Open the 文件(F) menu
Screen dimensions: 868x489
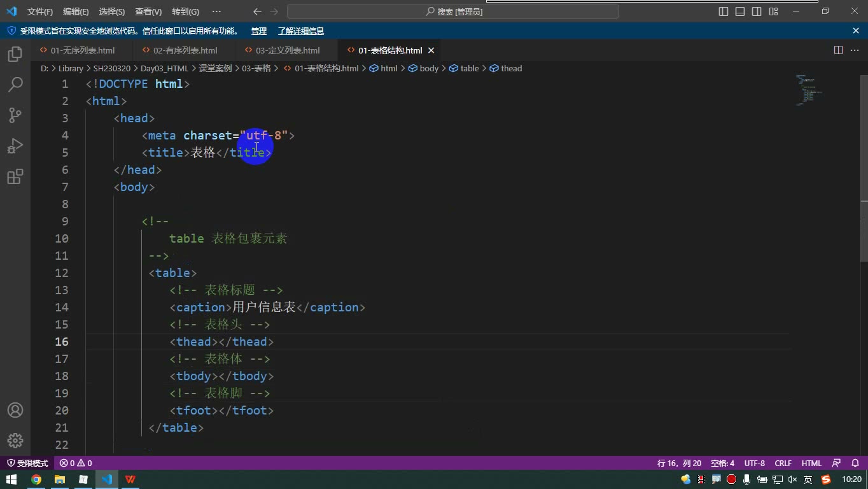click(x=40, y=11)
